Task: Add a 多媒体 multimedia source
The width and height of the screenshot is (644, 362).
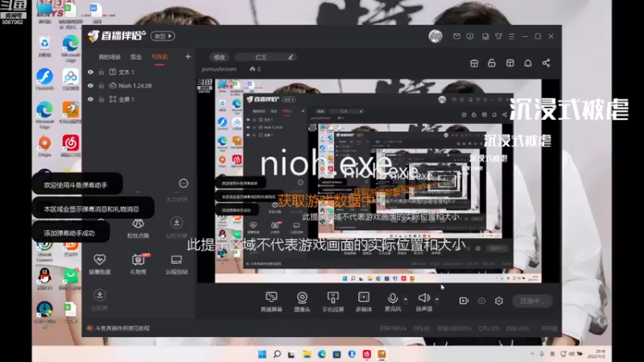Action: click(364, 301)
